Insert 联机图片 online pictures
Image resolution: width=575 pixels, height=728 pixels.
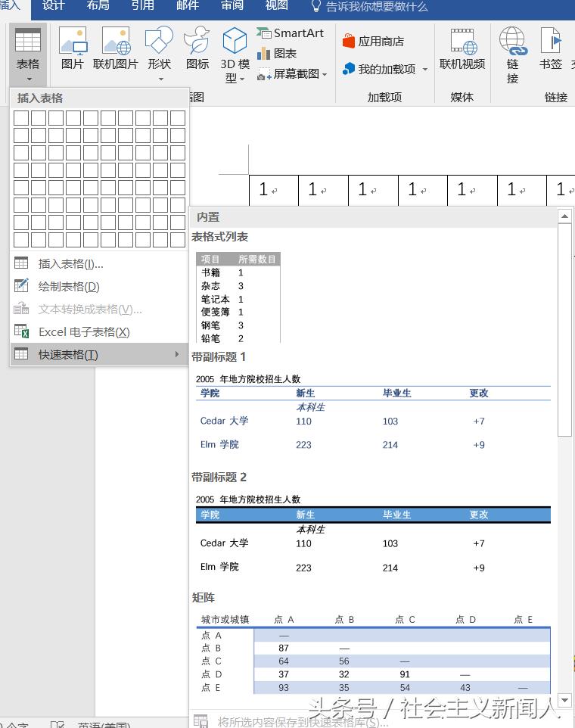tap(116, 48)
